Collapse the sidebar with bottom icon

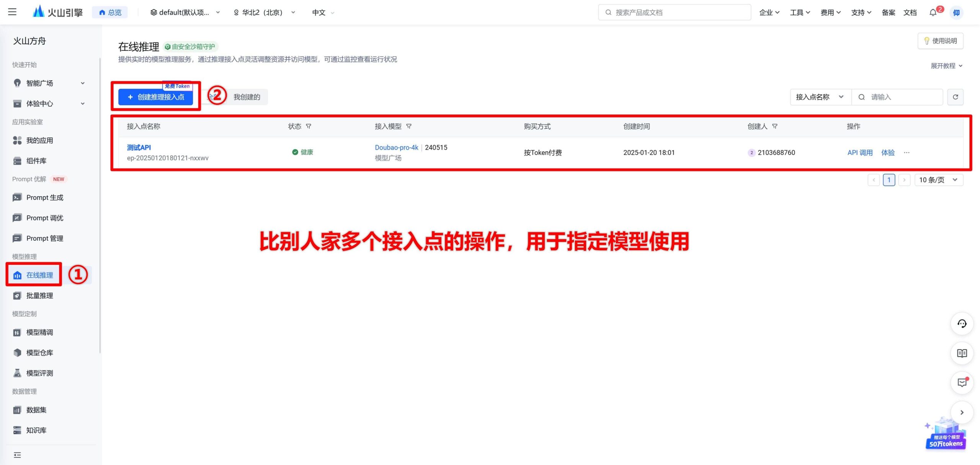click(x=17, y=455)
